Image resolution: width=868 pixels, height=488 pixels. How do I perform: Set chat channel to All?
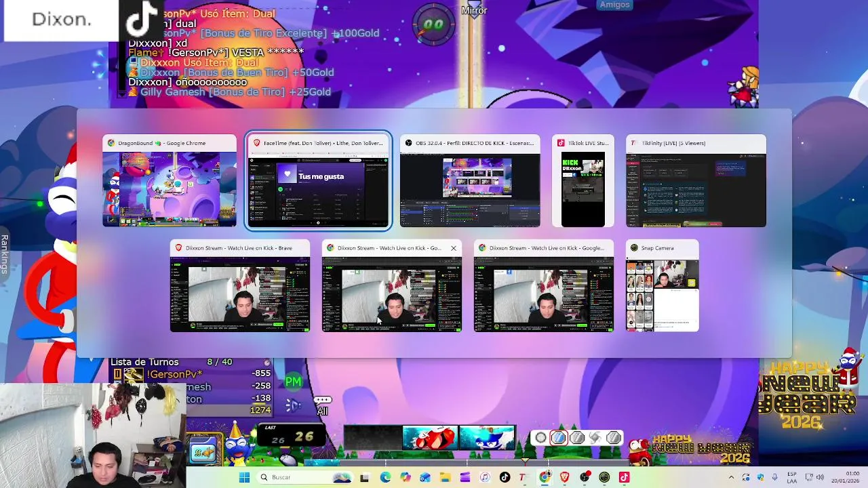coord(322,406)
